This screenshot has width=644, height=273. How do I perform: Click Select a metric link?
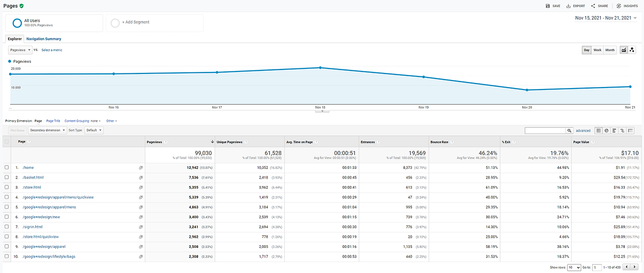[52, 50]
